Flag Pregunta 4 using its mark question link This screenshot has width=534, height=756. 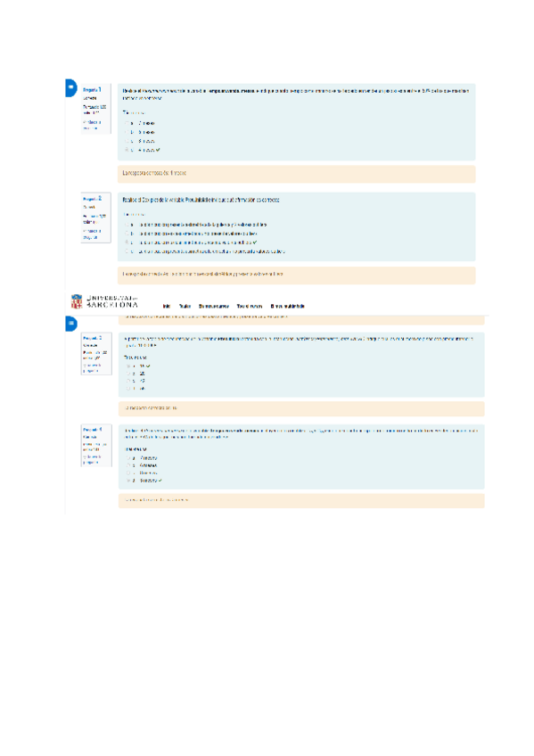point(92,459)
